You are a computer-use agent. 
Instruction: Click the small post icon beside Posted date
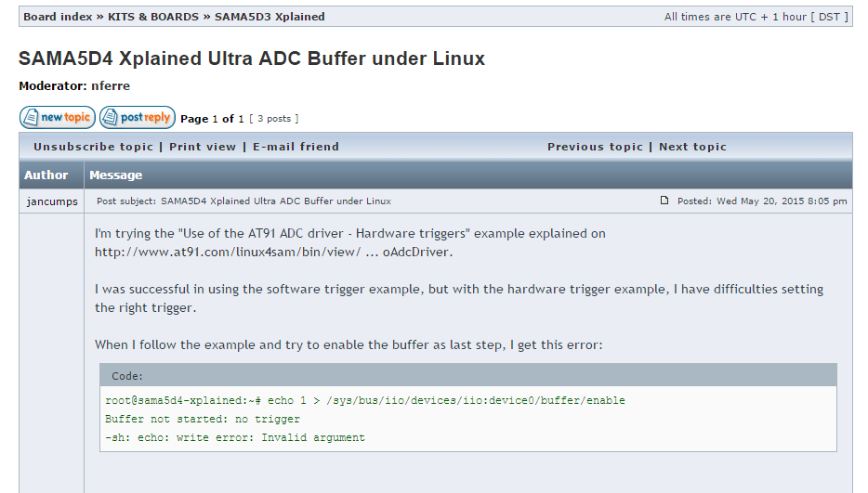pyautogui.click(x=664, y=201)
